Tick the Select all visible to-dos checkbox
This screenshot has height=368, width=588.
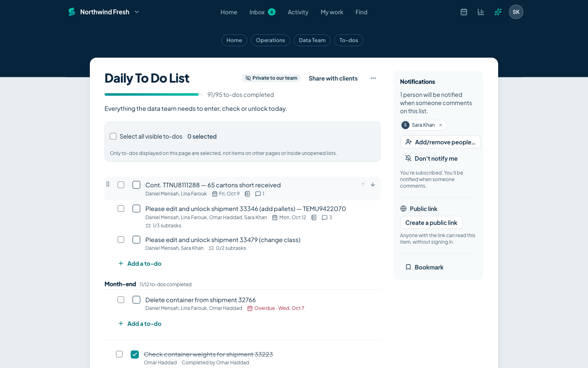pos(113,136)
